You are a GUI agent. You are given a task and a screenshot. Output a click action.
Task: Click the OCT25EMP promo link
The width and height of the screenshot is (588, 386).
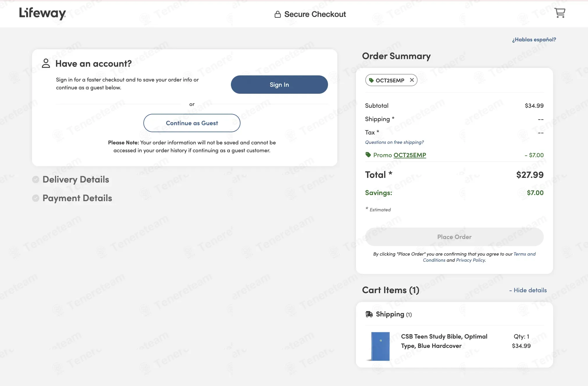click(x=410, y=155)
